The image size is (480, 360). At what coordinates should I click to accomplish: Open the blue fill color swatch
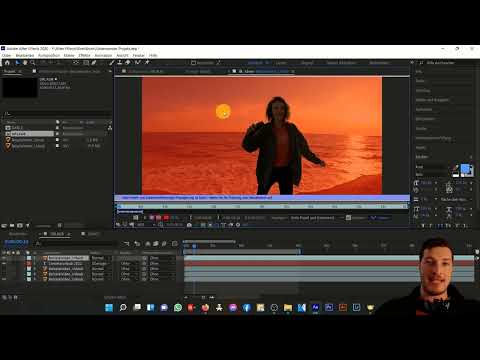(465, 169)
